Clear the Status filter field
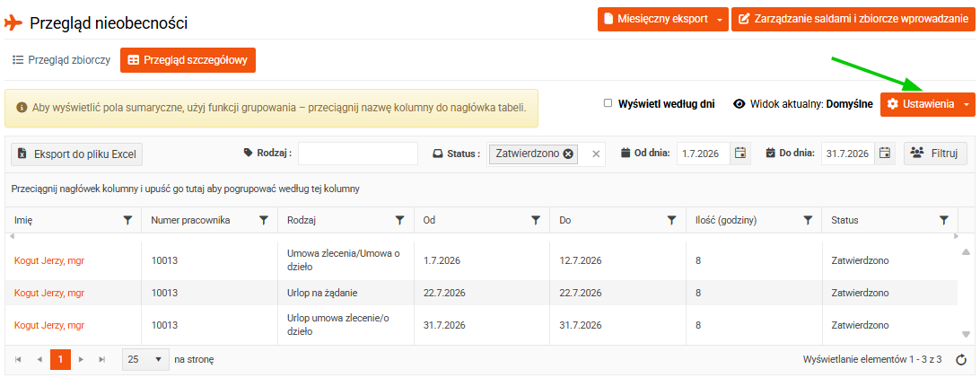Screen dimensions: 980x378 click(596, 154)
